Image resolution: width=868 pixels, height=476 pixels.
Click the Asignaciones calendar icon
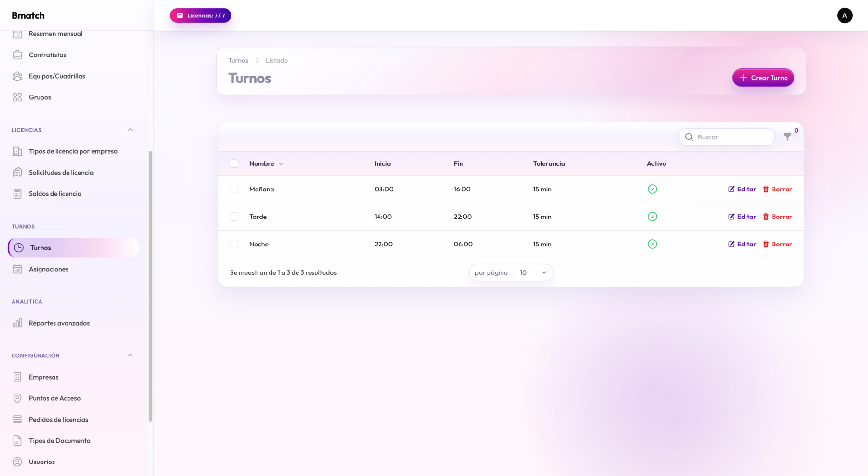[x=17, y=269]
